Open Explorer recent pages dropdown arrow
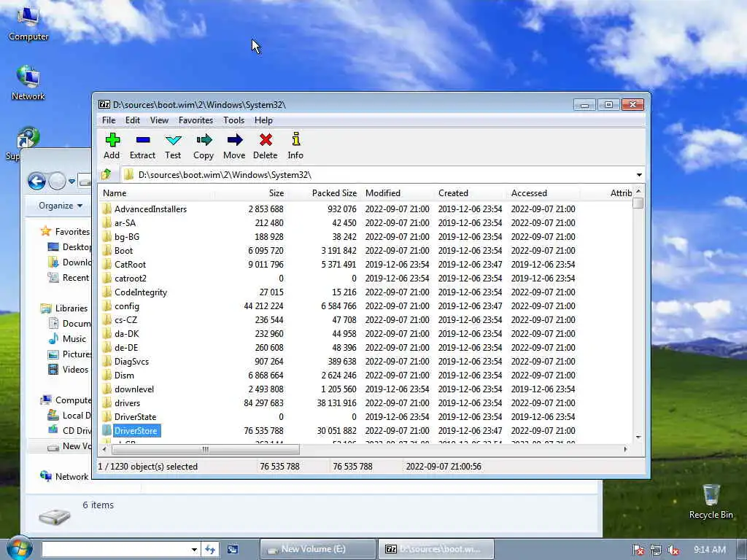This screenshot has width=747, height=560. point(71,181)
